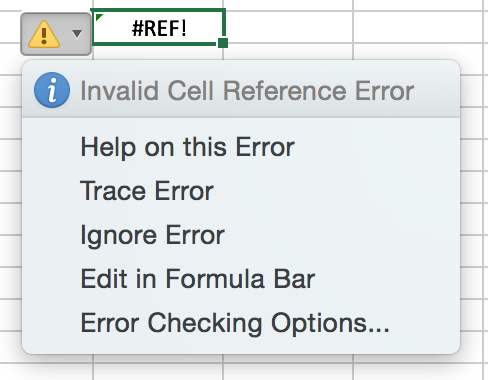
Task: Open Help on this Error
Action: coord(188,147)
